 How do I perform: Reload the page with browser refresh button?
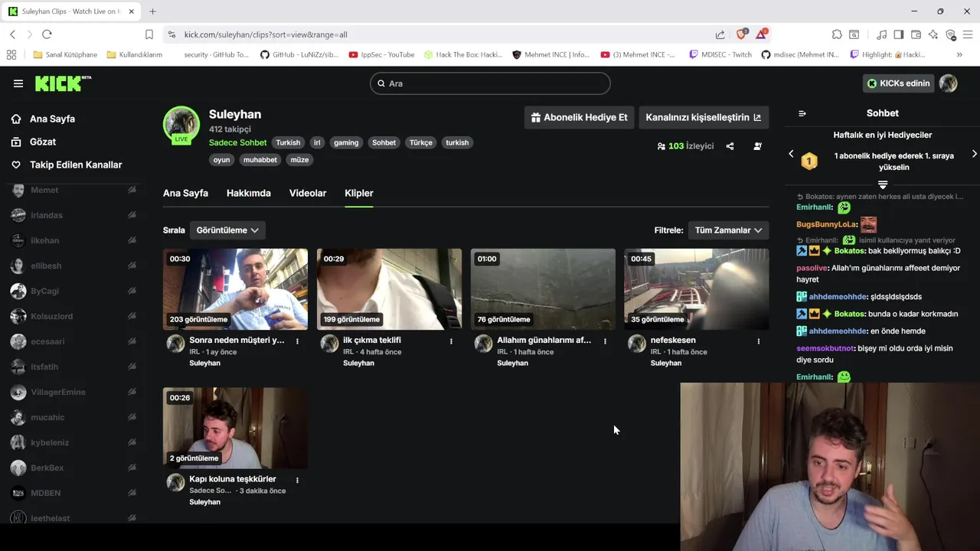[47, 34]
